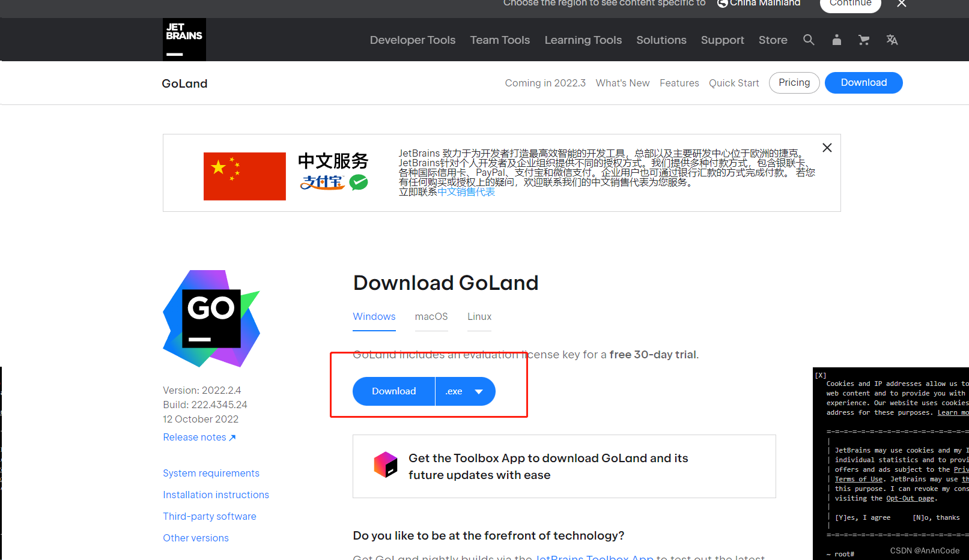
Task: Click the Download GoLand heading
Action: coord(446,283)
